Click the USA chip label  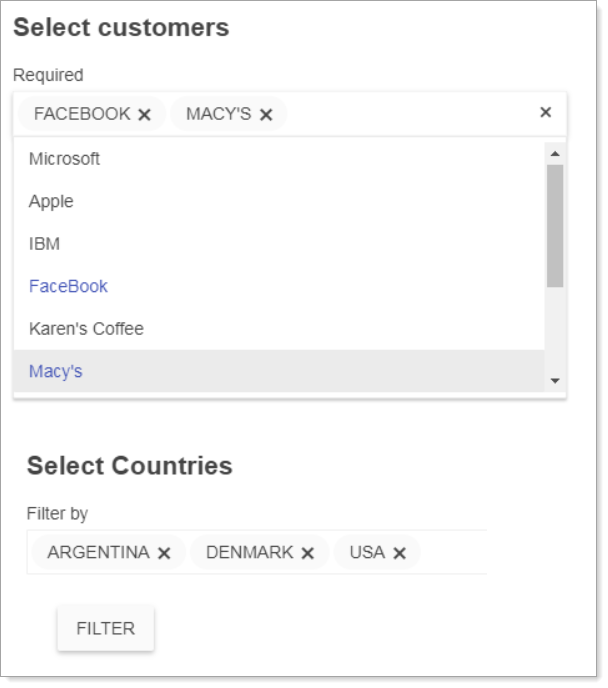(x=367, y=552)
